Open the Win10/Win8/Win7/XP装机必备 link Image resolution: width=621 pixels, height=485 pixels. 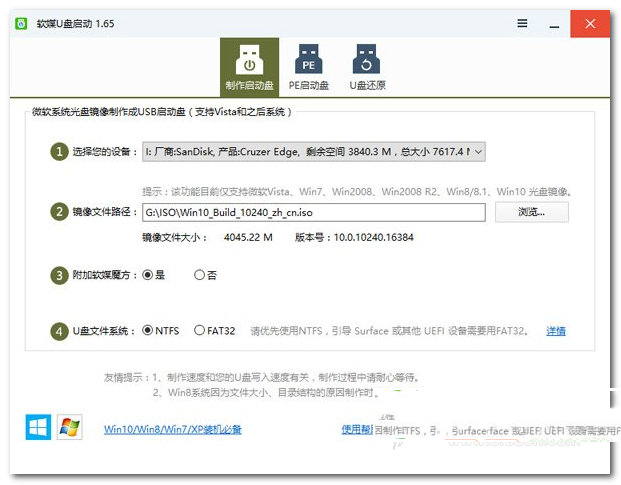coord(172,430)
